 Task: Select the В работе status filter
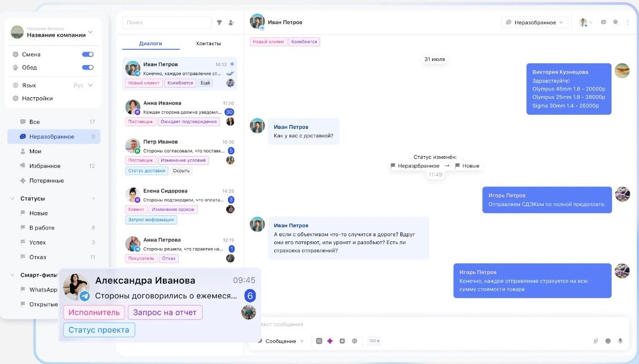point(54,228)
